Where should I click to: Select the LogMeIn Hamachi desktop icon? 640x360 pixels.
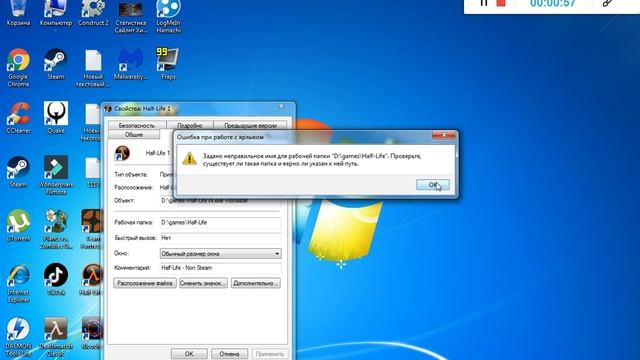click(168, 17)
